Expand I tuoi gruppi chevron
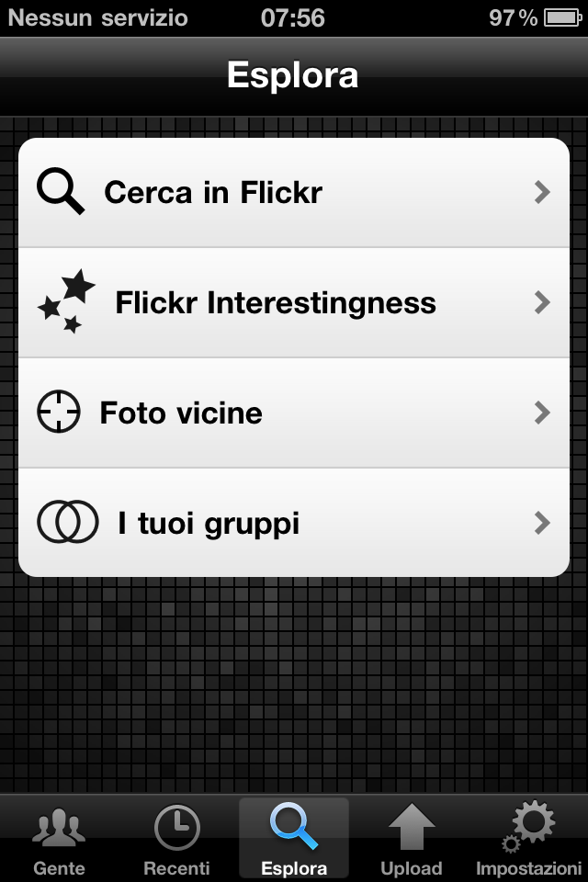 542,523
